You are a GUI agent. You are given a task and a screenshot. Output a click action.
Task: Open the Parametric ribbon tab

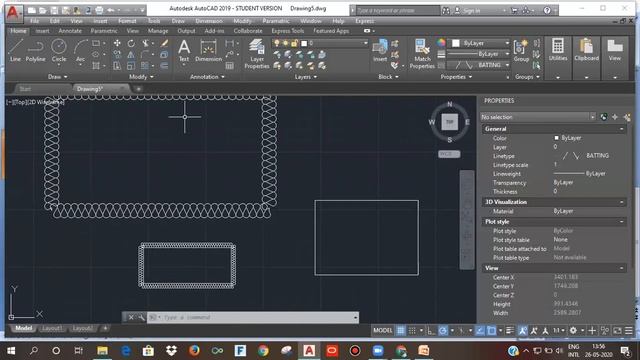[104, 31]
